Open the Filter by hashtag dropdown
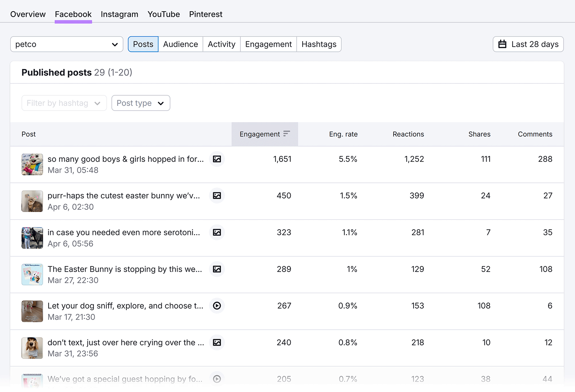Screen dimensions: 575x392 point(64,103)
